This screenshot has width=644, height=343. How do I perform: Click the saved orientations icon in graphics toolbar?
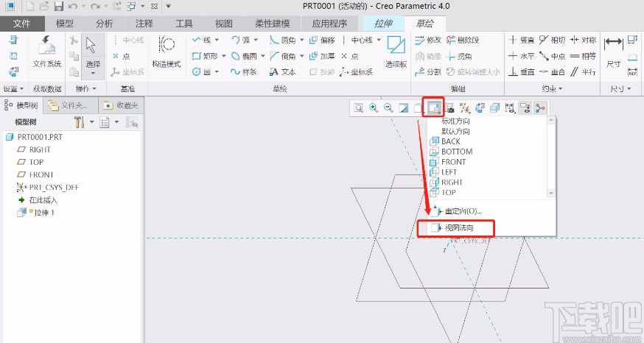[x=434, y=108]
